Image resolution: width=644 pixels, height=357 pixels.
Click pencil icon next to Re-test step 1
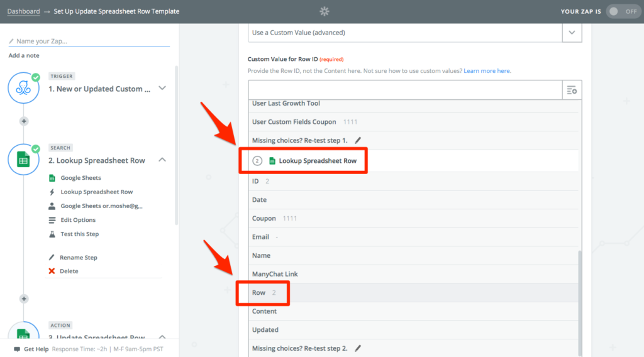(x=358, y=140)
